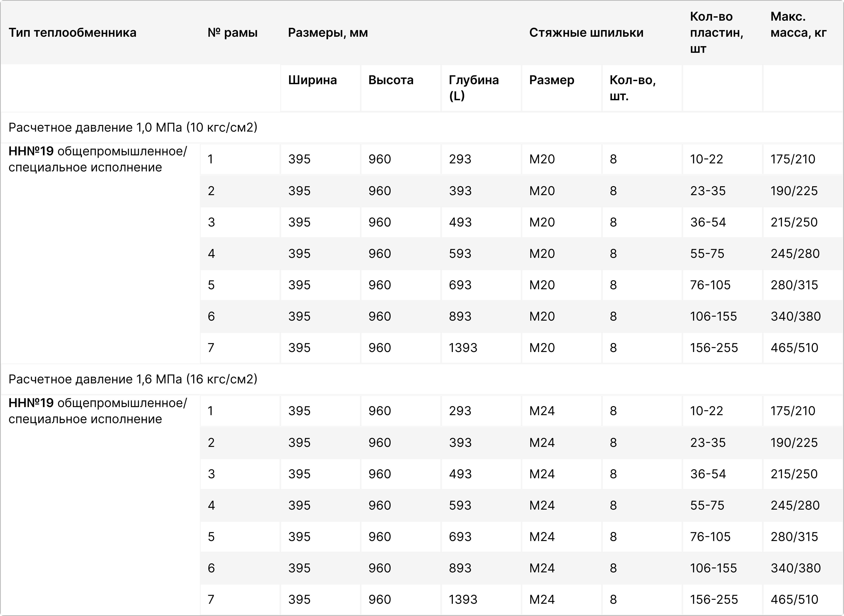Click the M24 cell in frame 5 row
The width and height of the screenshot is (844, 616).
click(542, 537)
